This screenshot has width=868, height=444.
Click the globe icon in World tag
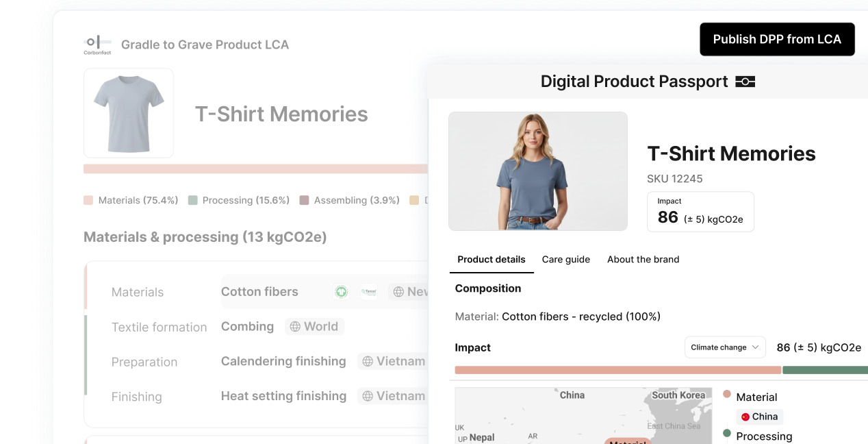(x=295, y=327)
